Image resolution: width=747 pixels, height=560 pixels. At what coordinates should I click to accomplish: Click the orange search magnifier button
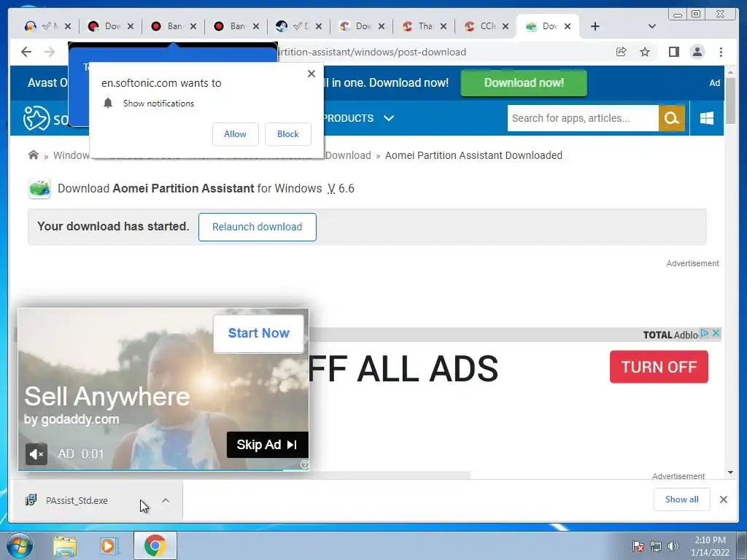(x=671, y=118)
